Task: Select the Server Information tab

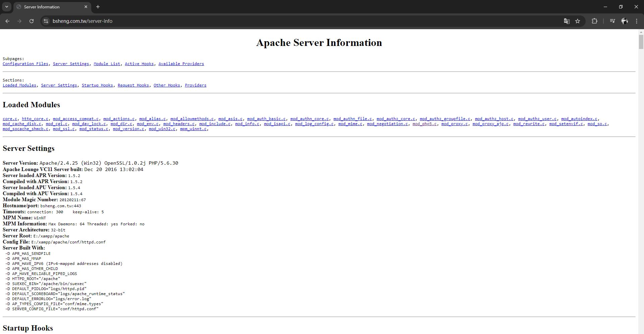Action: click(52, 7)
